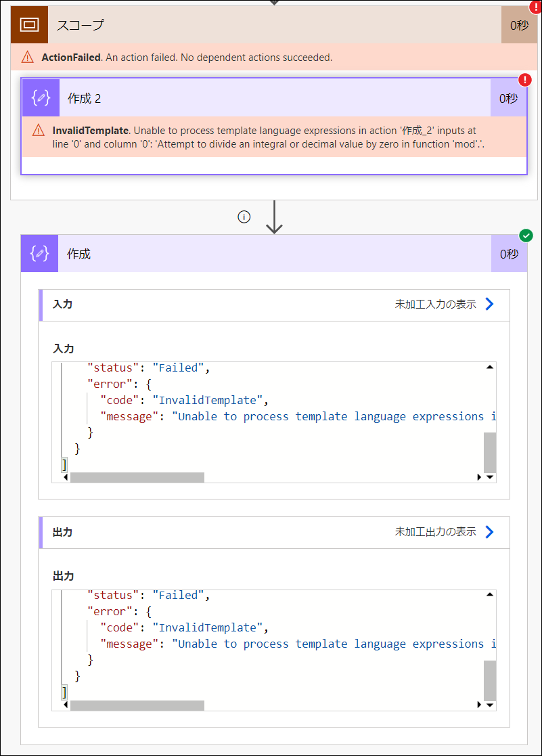Click the horizontal scrollbar thumb in the 出力 code box

(137, 705)
